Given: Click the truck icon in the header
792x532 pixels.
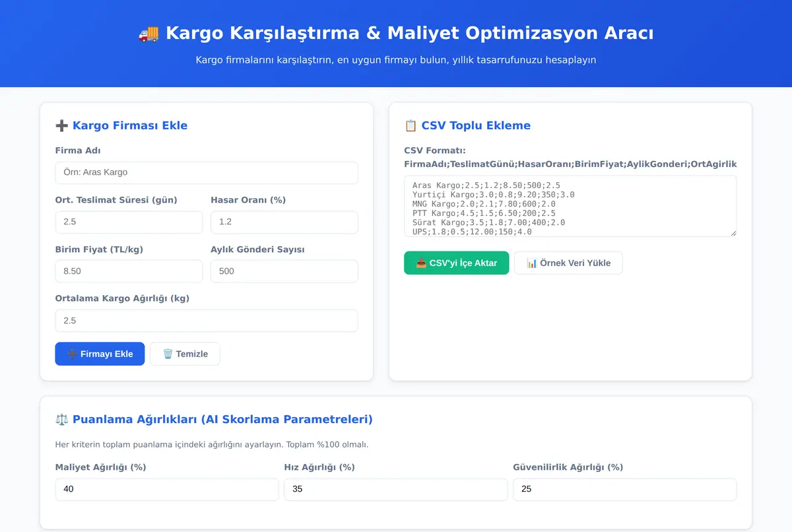Looking at the screenshot, I should coord(148,33).
